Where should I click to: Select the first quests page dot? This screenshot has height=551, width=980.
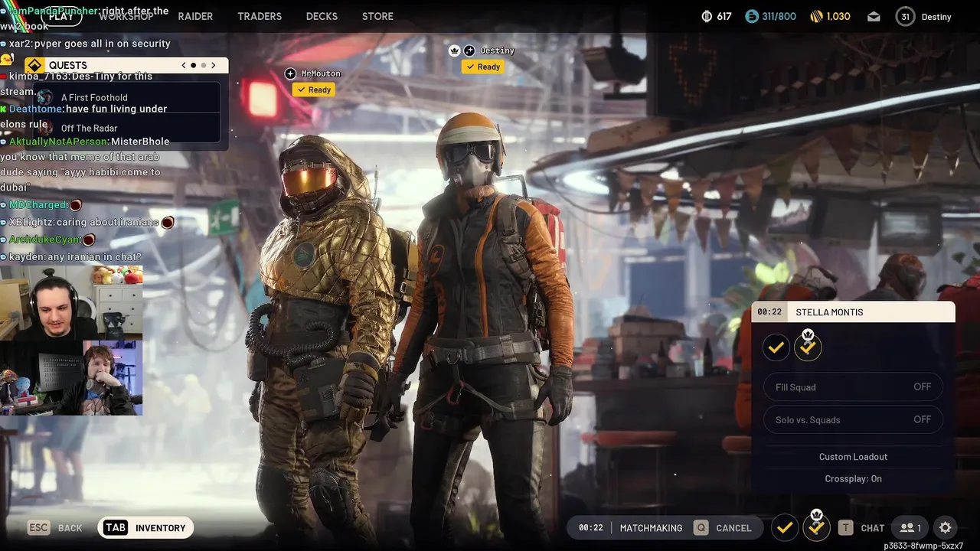click(193, 65)
